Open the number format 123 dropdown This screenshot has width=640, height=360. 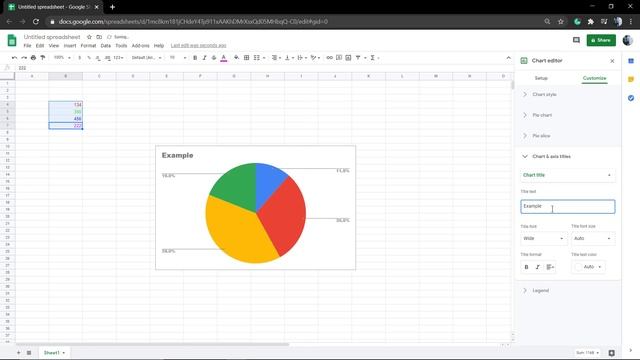click(119, 58)
